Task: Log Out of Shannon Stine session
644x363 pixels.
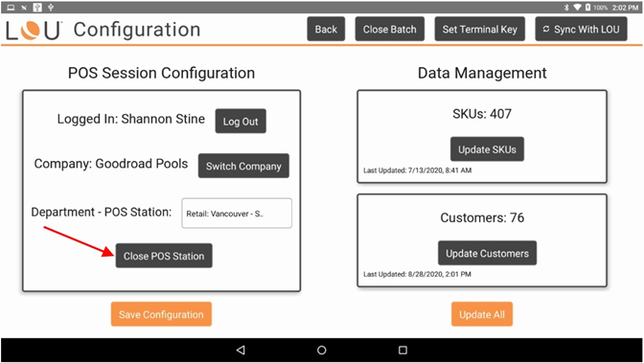Action: (x=241, y=121)
